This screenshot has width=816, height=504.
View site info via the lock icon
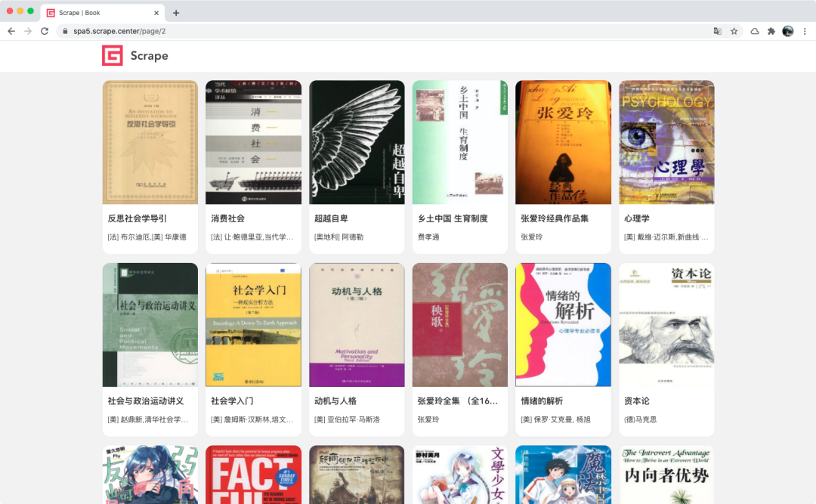click(x=65, y=31)
